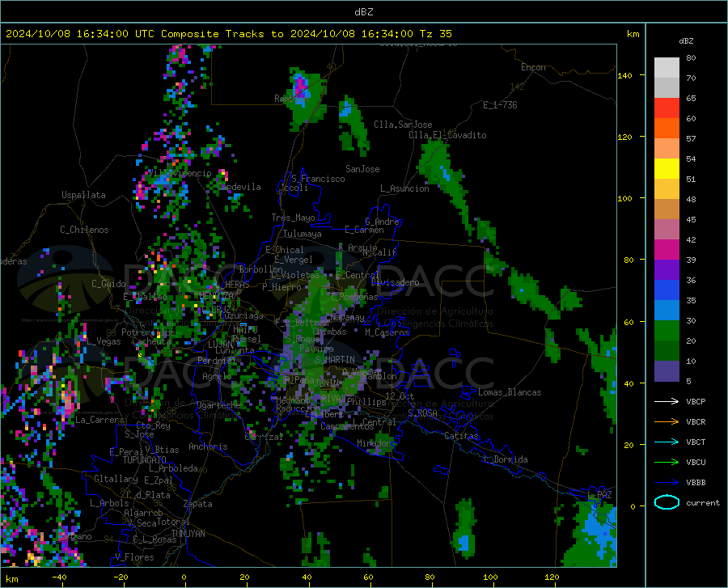Select the red 60 dBZ color swatch

pos(667,108)
